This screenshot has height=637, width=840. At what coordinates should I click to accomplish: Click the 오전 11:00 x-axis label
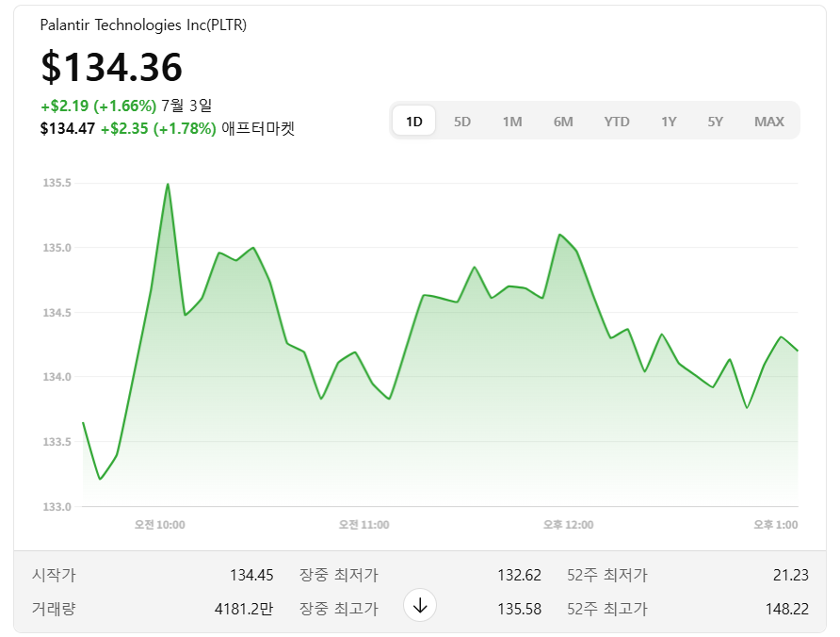point(363,525)
